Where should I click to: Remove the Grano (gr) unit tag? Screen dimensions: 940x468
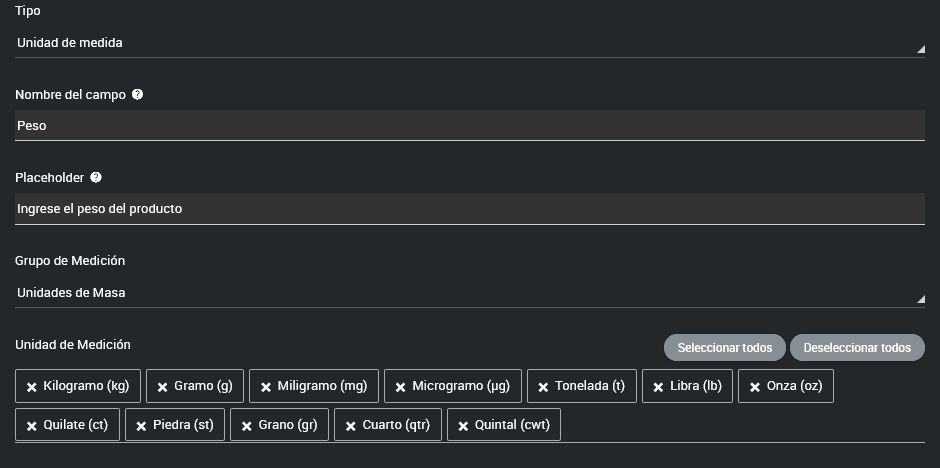coord(246,426)
